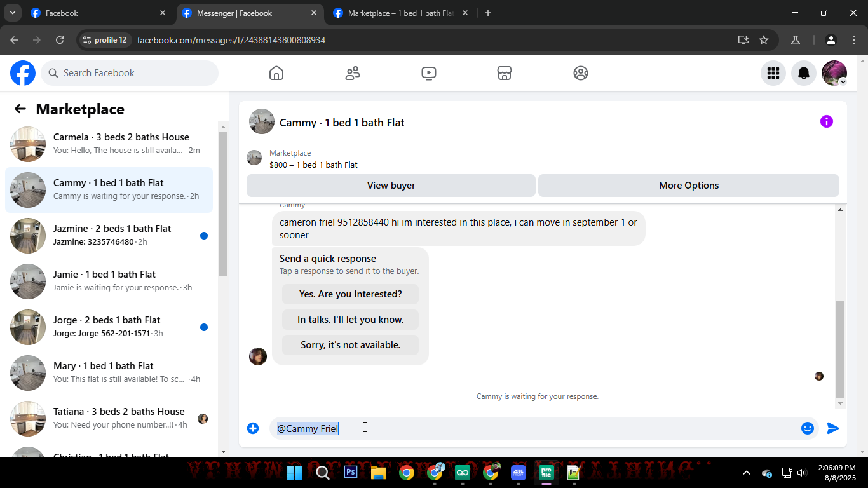Click the chat messages scrollbar thumb

841,349
